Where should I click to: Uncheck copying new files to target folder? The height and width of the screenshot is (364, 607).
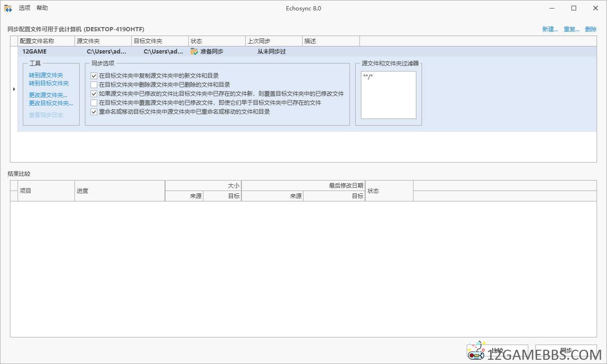pyautogui.click(x=94, y=75)
